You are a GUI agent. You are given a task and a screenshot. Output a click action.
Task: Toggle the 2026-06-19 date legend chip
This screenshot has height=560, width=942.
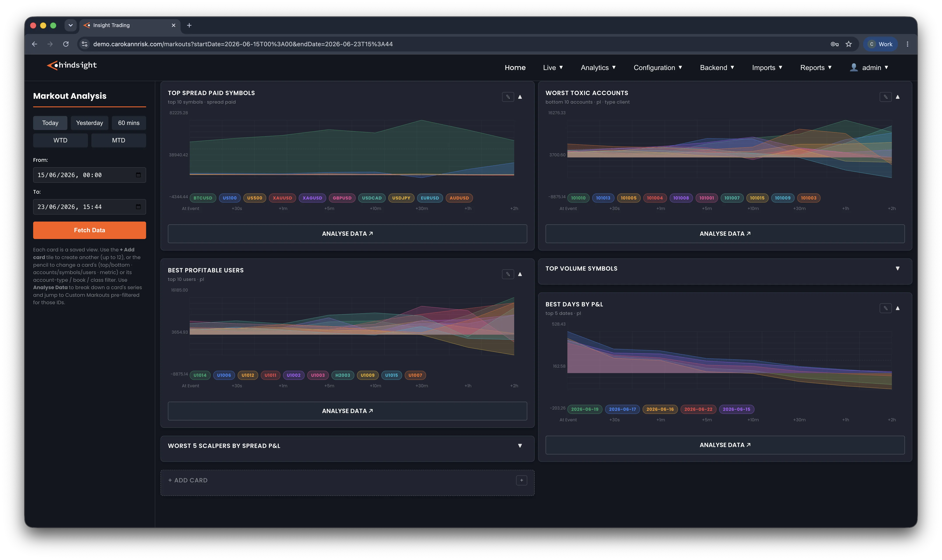584,410
